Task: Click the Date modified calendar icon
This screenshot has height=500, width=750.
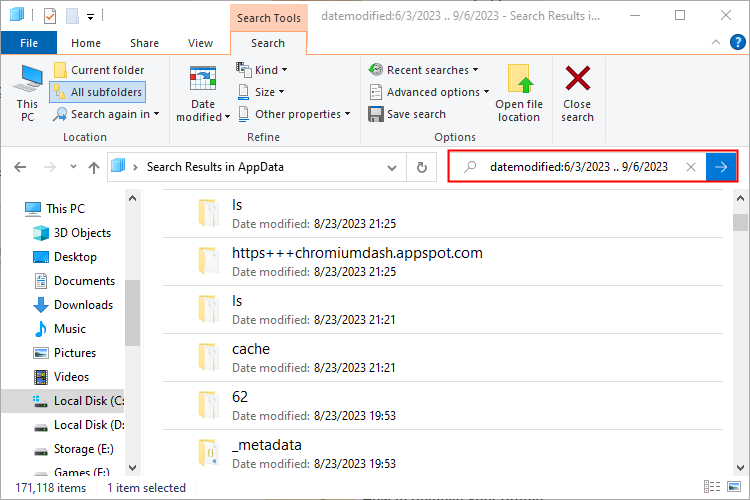Action: pos(203,80)
